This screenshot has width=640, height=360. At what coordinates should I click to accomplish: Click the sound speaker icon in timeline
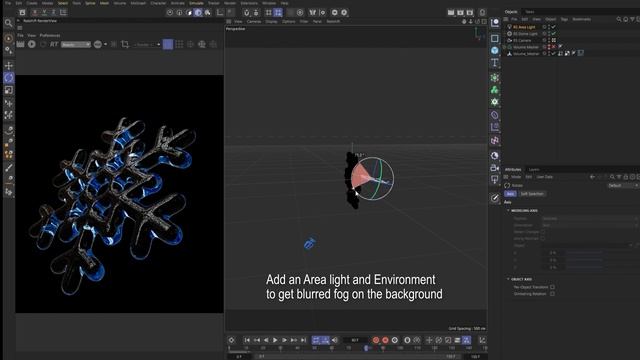tap(335, 340)
